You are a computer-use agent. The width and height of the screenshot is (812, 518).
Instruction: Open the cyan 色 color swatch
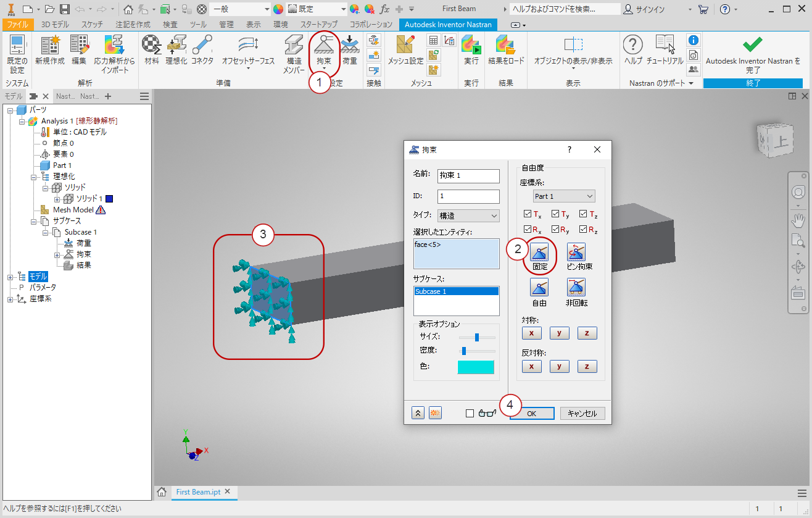(476, 367)
